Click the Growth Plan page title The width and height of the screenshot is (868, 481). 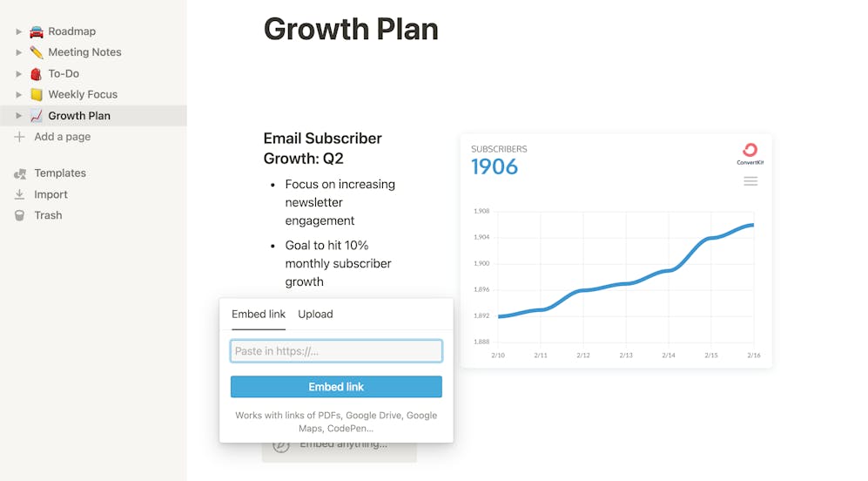coord(351,29)
